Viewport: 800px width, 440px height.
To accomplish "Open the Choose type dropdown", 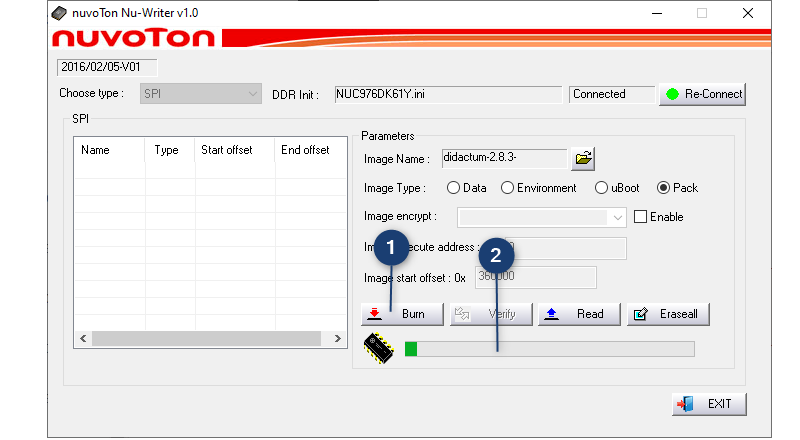I will point(201,94).
